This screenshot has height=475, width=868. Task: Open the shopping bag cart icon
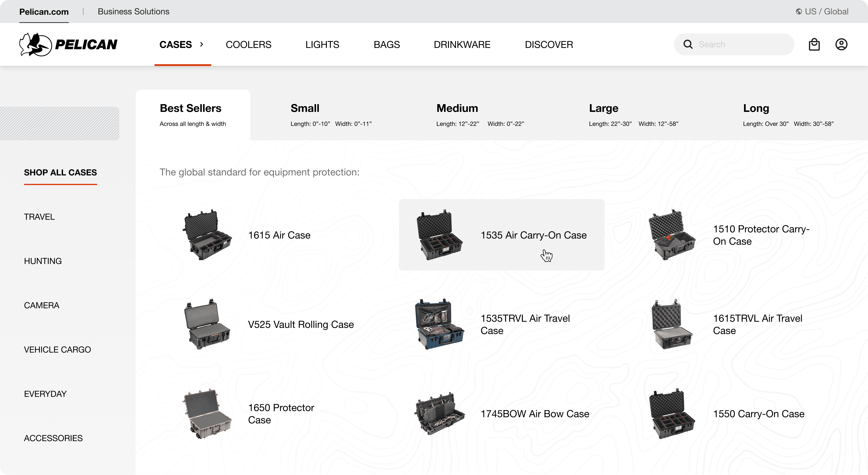click(814, 44)
